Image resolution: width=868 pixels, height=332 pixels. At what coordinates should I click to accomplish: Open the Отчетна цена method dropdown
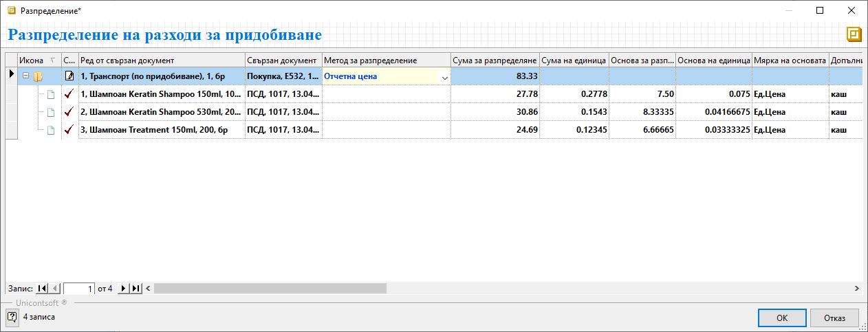444,78
